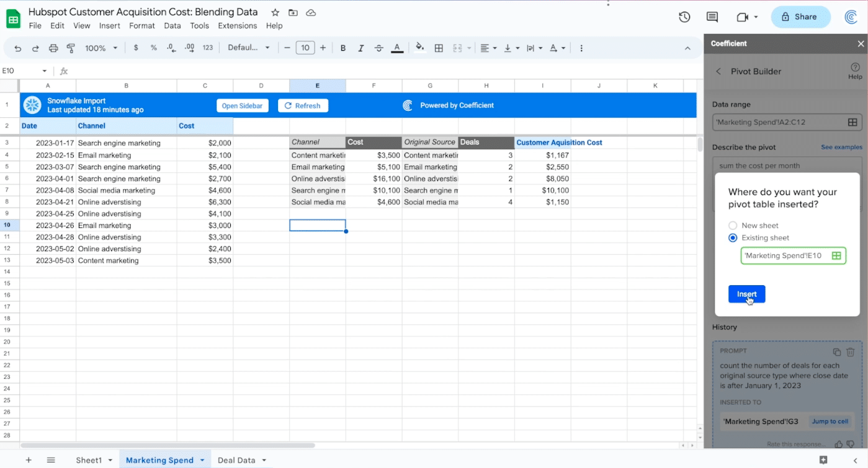
Task: Open horizontal align dropdown
Action: pyautogui.click(x=488, y=48)
